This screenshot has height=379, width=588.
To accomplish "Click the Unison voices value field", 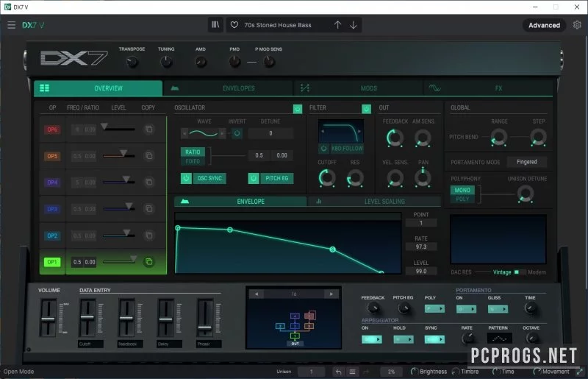I will coord(311,372).
